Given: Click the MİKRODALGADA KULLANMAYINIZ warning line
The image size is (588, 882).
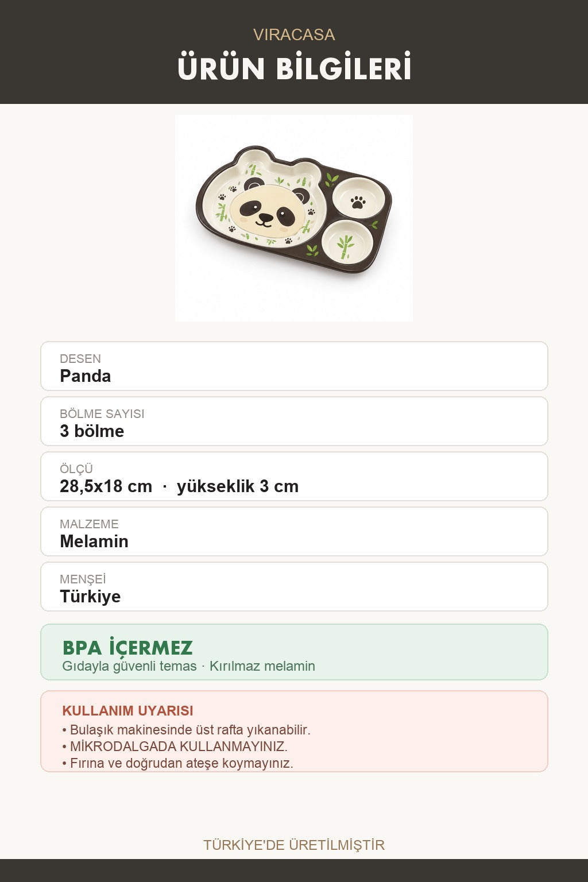Looking at the screenshot, I should click(x=175, y=746).
